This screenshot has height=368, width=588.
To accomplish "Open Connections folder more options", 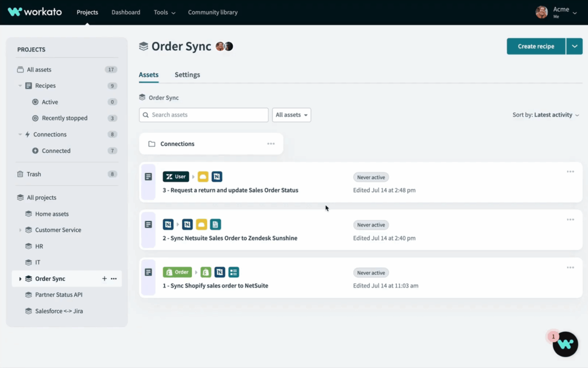I will click(271, 144).
